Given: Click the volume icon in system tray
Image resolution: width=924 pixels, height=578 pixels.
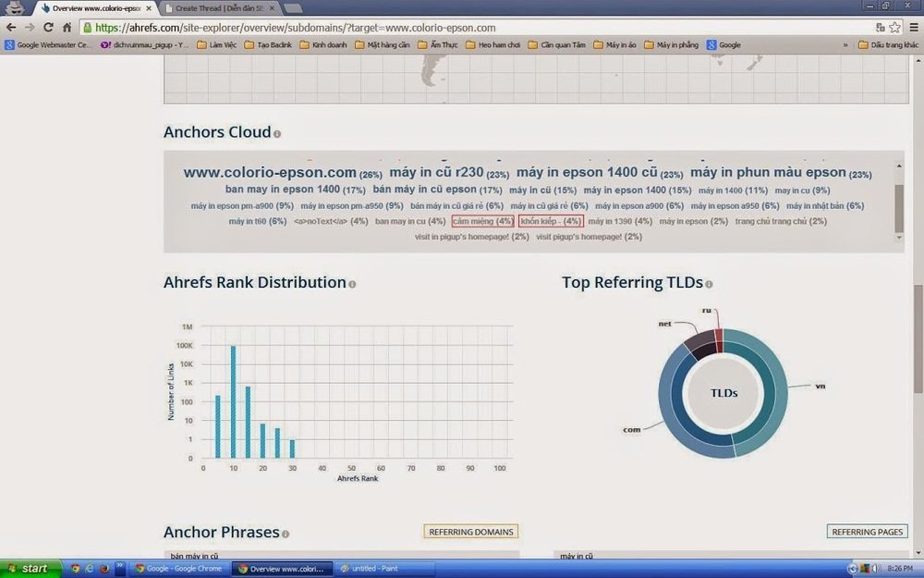Looking at the screenshot, I should pyautogui.click(x=876, y=569).
